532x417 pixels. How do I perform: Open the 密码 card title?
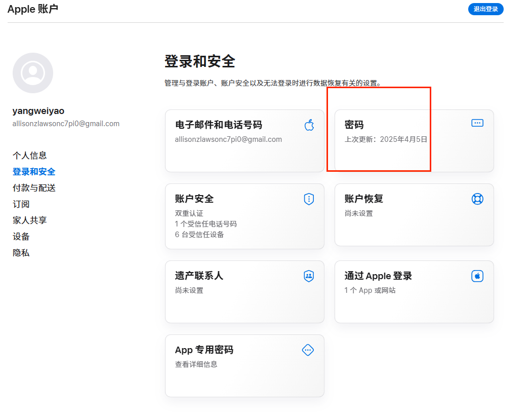point(354,125)
